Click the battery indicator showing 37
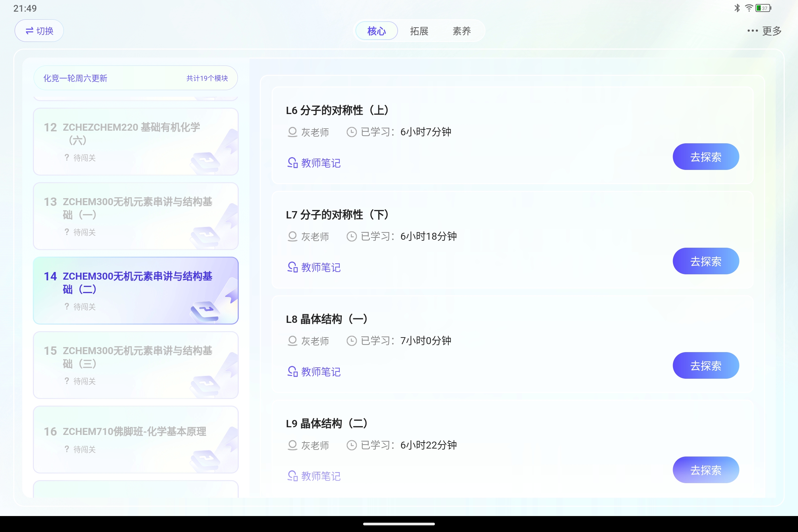798x532 pixels. click(763, 8)
